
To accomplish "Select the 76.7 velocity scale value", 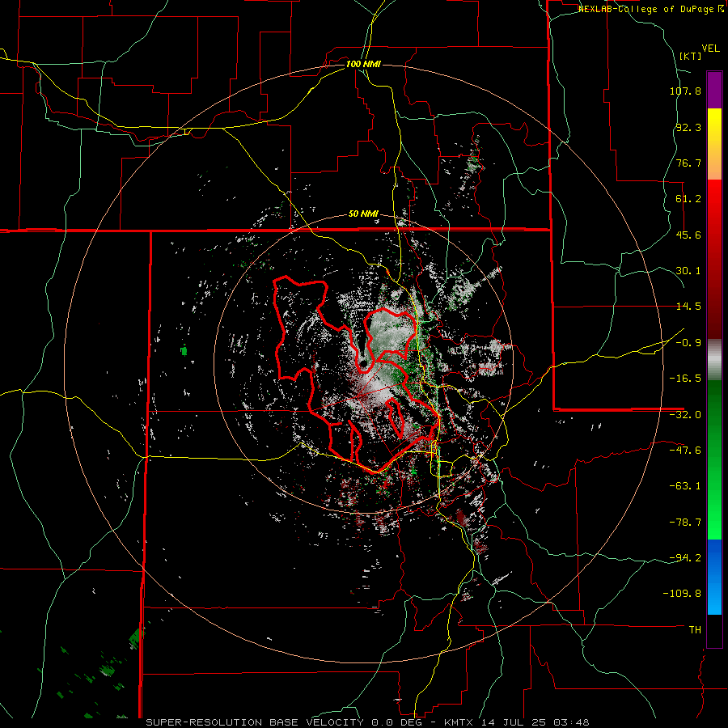I will 688,163.
